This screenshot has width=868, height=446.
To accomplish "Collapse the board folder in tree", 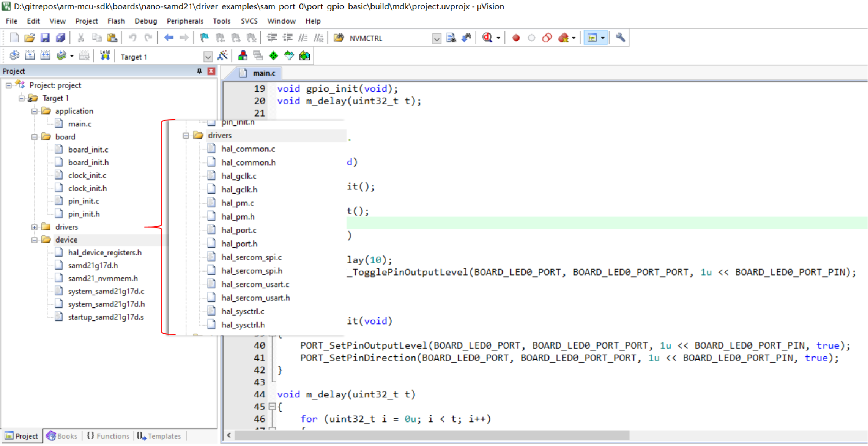I will pos(34,137).
